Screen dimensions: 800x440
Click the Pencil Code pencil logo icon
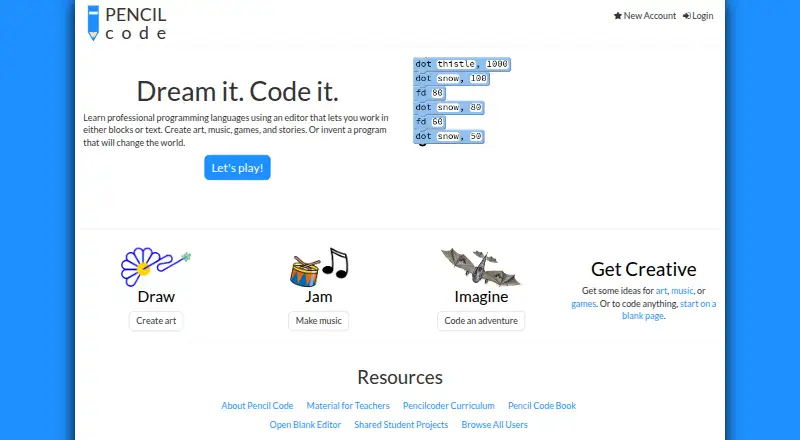pos(93,23)
